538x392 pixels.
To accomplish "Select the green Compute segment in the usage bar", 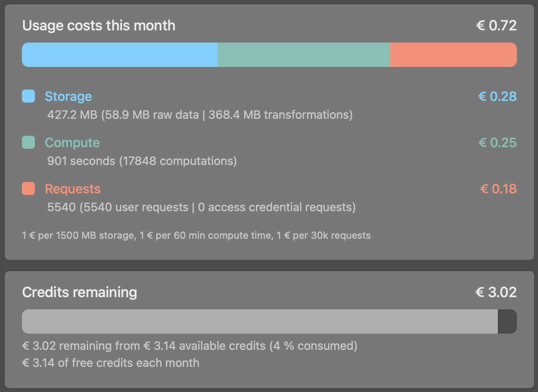I will click(303, 54).
